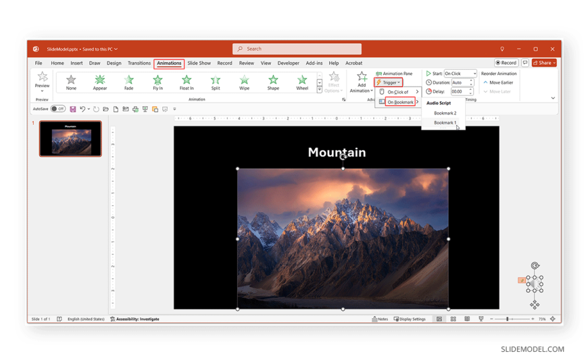Choose On Bookmark trigger option
This screenshot has height=364, width=588.
pyautogui.click(x=398, y=102)
